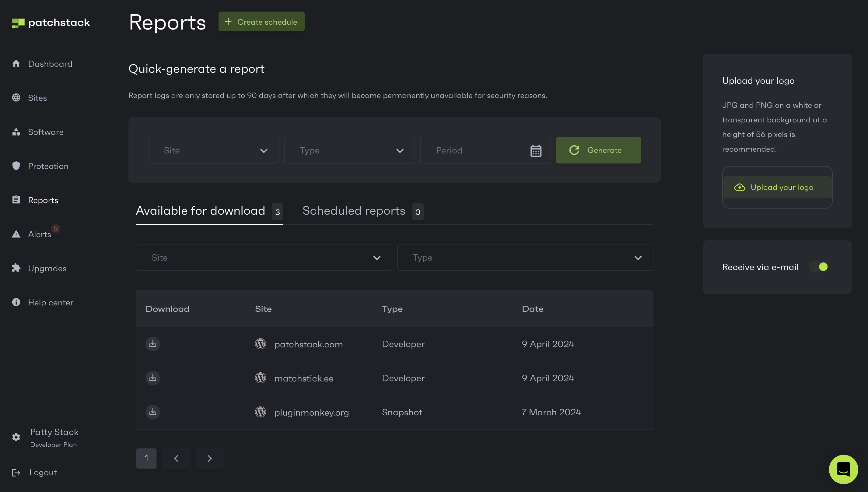Open Alerts with 2 notifications
This screenshot has height=492, width=868.
[x=39, y=234]
